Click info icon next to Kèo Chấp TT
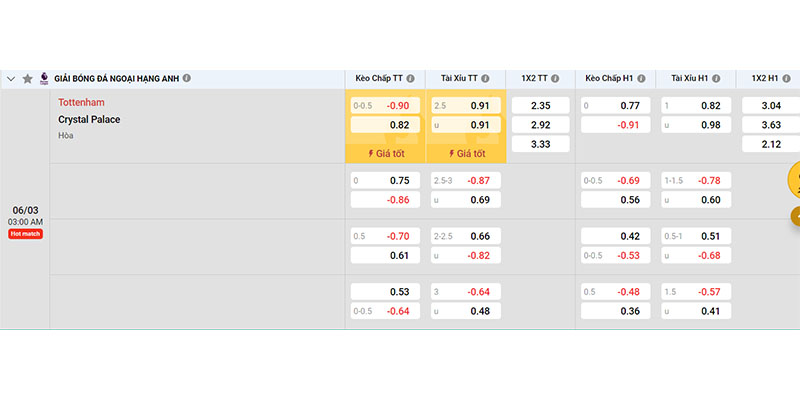The width and height of the screenshot is (800, 400). tap(413, 78)
